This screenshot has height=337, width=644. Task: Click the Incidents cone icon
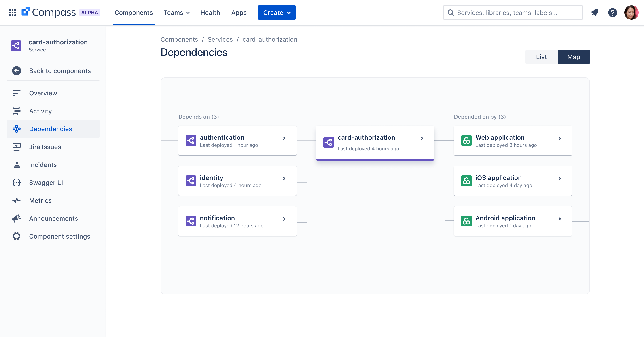pyautogui.click(x=17, y=165)
